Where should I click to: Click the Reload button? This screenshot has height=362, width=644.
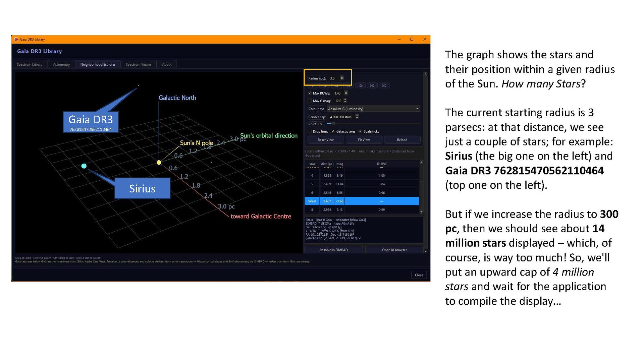pos(402,140)
